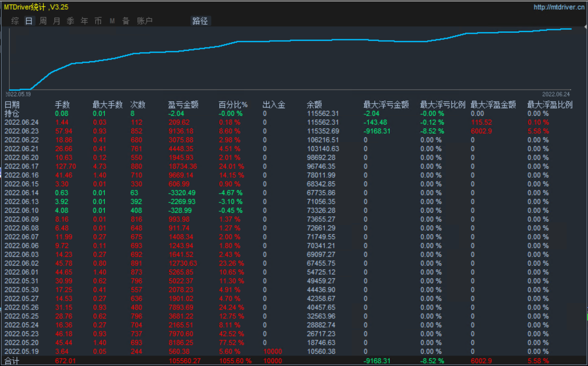Open the mtdriver.cn website link
This screenshot has width=588, height=366.
pyautogui.click(x=559, y=7)
